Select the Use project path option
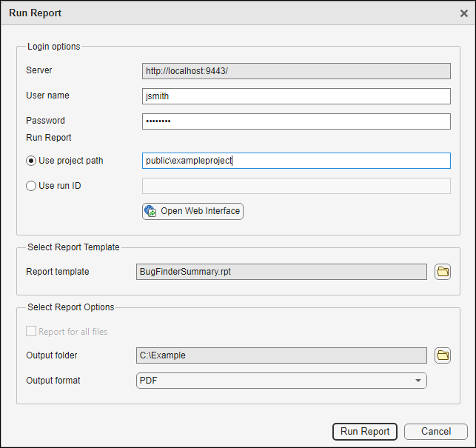 [31, 161]
